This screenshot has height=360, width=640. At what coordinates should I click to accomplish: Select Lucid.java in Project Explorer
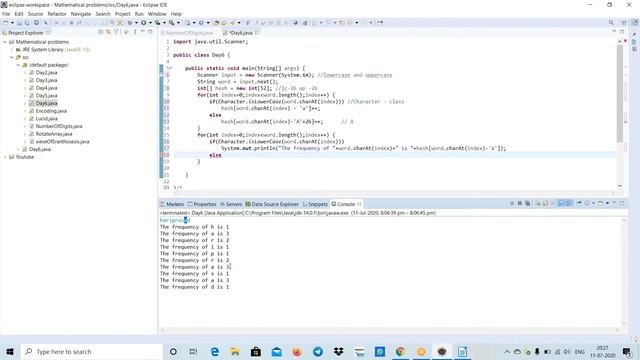[46, 119]
